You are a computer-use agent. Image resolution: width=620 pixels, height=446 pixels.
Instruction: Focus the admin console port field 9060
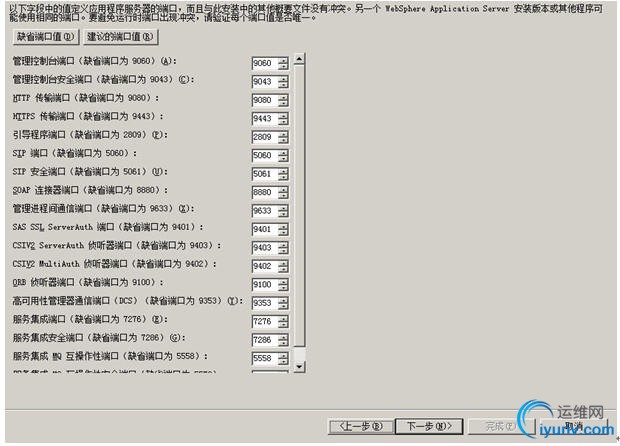[265, 63]
